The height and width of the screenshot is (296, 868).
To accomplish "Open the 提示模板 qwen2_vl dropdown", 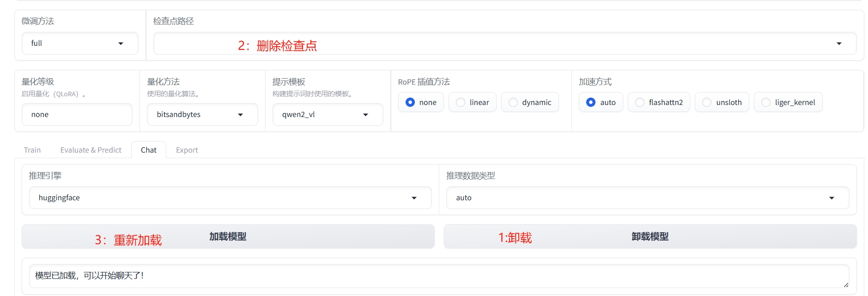I will [327, 115].
